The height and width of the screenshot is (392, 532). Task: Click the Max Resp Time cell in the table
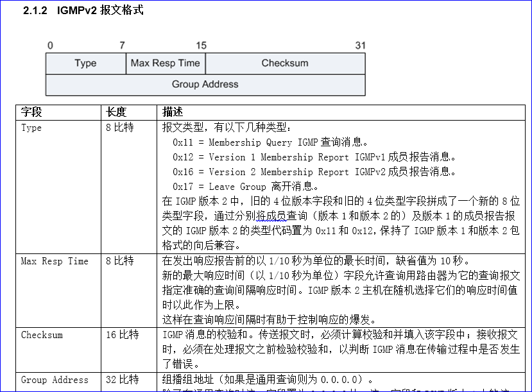coord(55,261)
